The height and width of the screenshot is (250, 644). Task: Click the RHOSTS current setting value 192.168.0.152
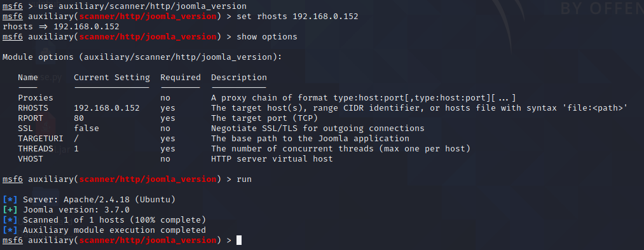(107, 108)
